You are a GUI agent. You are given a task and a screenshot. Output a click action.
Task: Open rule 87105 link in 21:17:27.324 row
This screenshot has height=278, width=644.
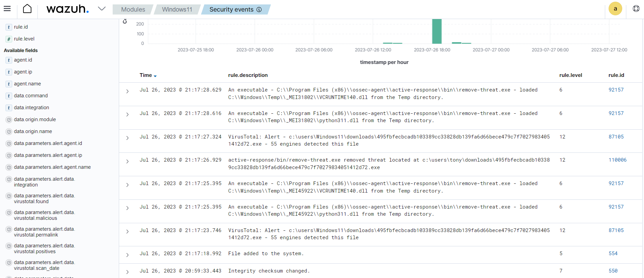(x=616, y=137)
